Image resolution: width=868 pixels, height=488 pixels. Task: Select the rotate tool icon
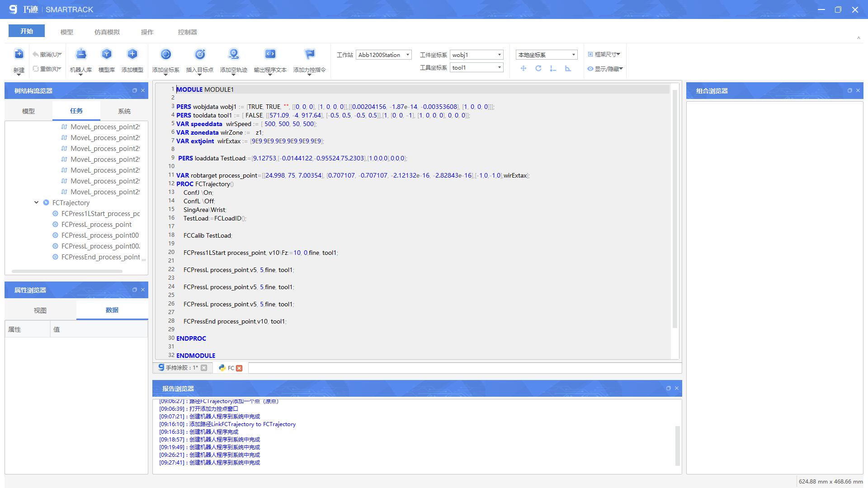(538, 68)
